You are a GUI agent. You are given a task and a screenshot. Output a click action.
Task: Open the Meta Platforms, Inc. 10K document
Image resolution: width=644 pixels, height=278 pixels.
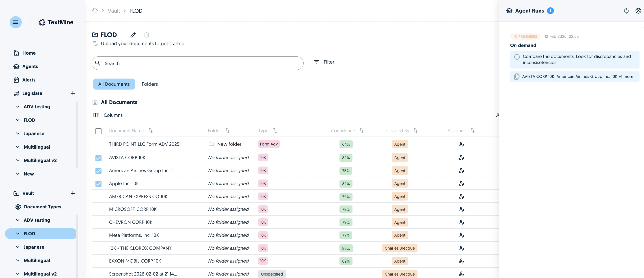click(134, 235)
